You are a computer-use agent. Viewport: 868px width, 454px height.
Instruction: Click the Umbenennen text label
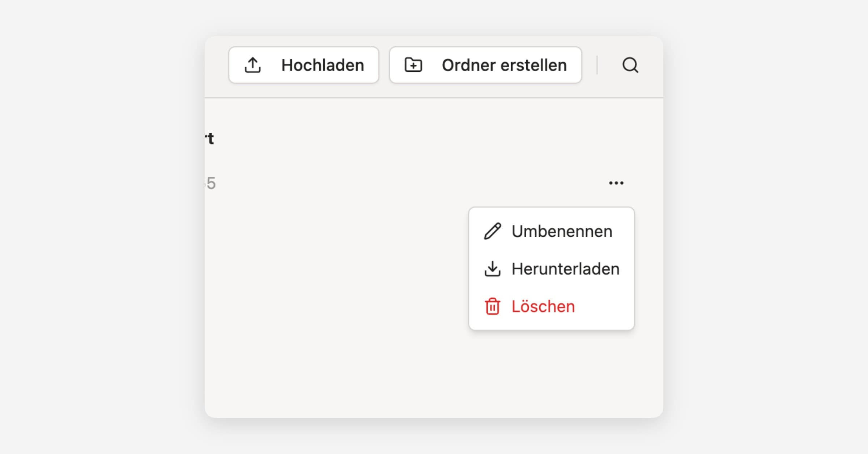click(562, 231)
